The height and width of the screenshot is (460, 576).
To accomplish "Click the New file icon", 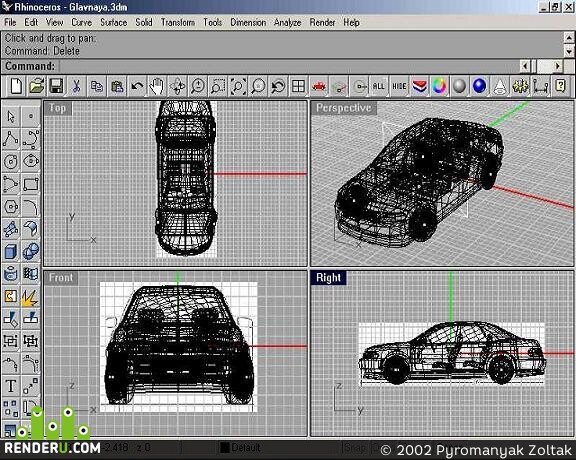I will click(x=16, y=86).
